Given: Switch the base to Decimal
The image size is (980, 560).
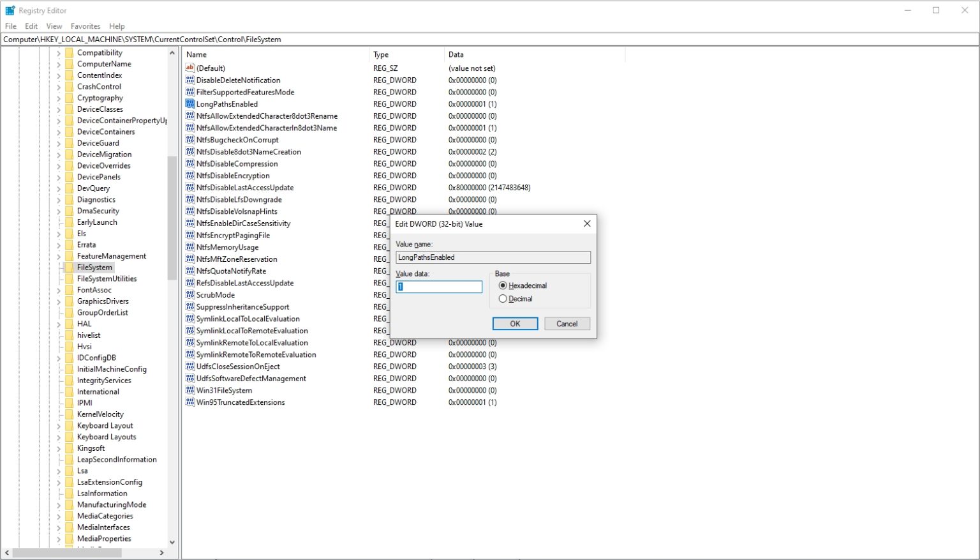Looking at the screenshot, I should point(503,298).
